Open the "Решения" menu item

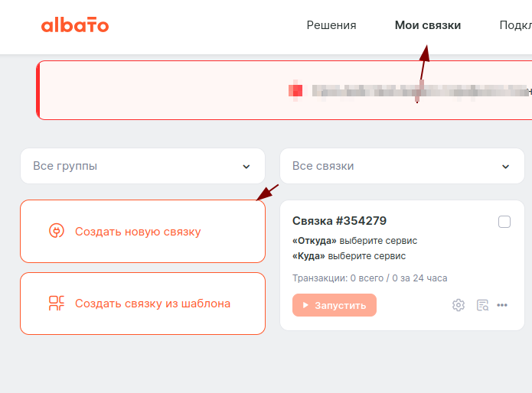click(x=331, y=25)
